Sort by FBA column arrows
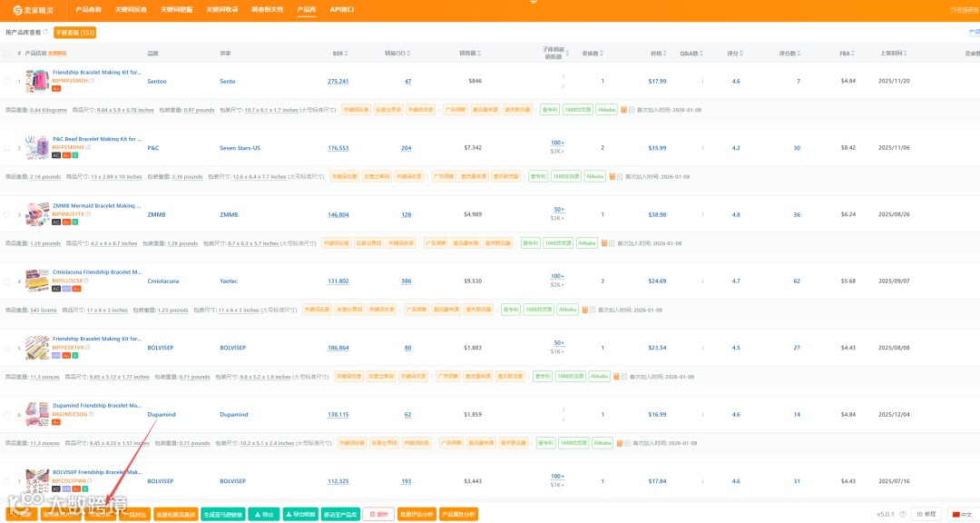This screenshot has height=523, width=980. [853, 54]
